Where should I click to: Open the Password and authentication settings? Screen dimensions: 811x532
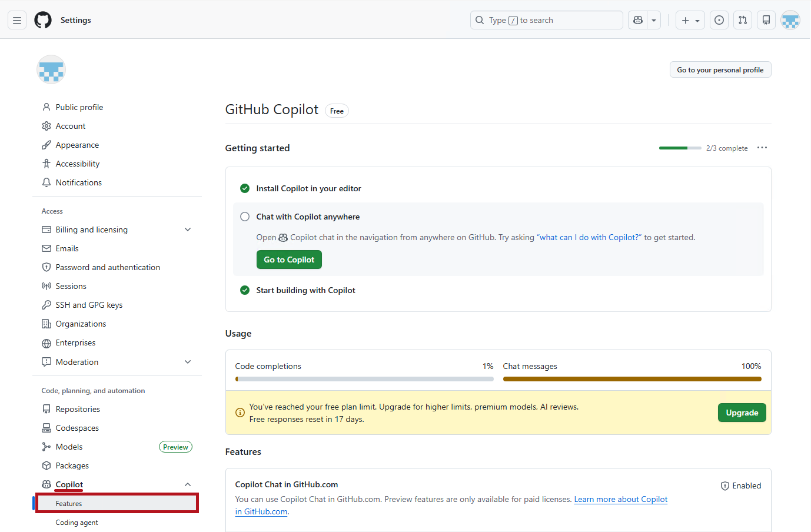click(x=108, y=267)
